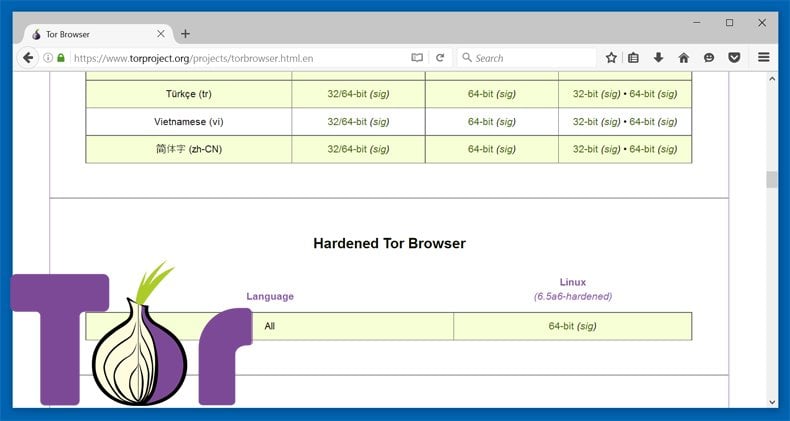Download zh-CN Linux 64-bit build in last column
The width and height of the screenshot is (790, 421).
pos(642,150)
